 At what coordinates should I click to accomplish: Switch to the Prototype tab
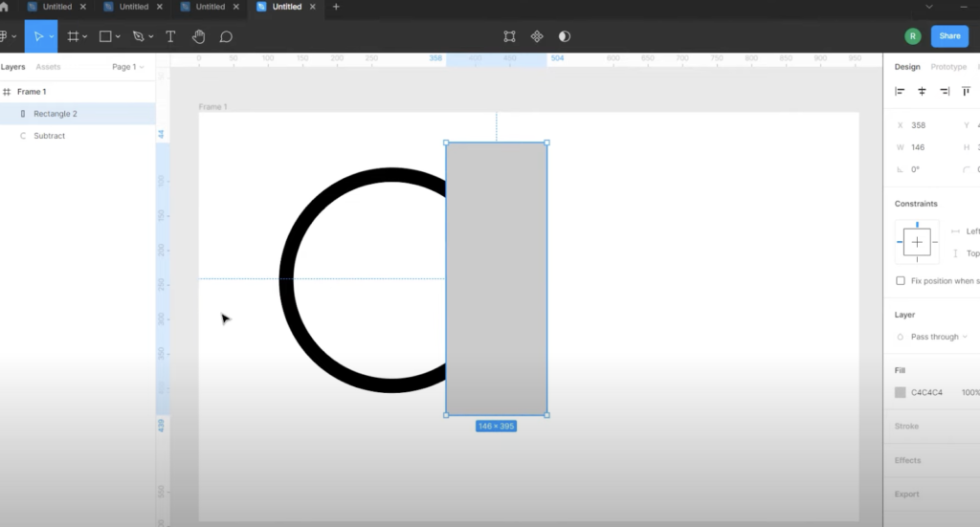click(x=948, y=67)
